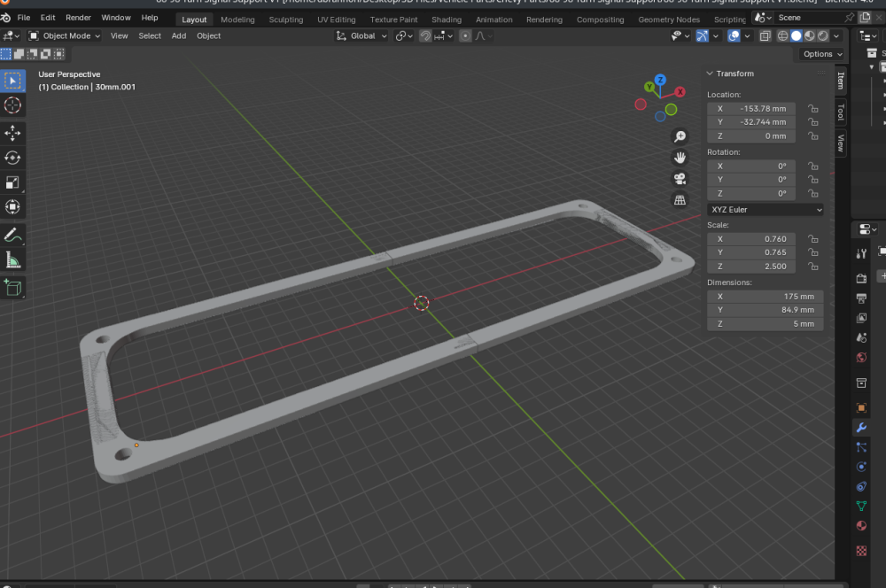Choose the Move tool in the toolbar
Viewport: 886px width, 588px height.
coord(12,134)
